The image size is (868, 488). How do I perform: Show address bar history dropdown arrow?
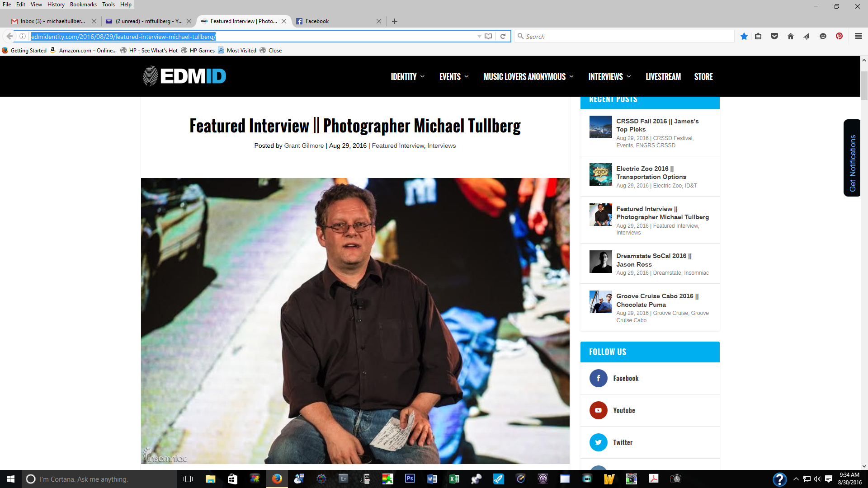[479, 36]
